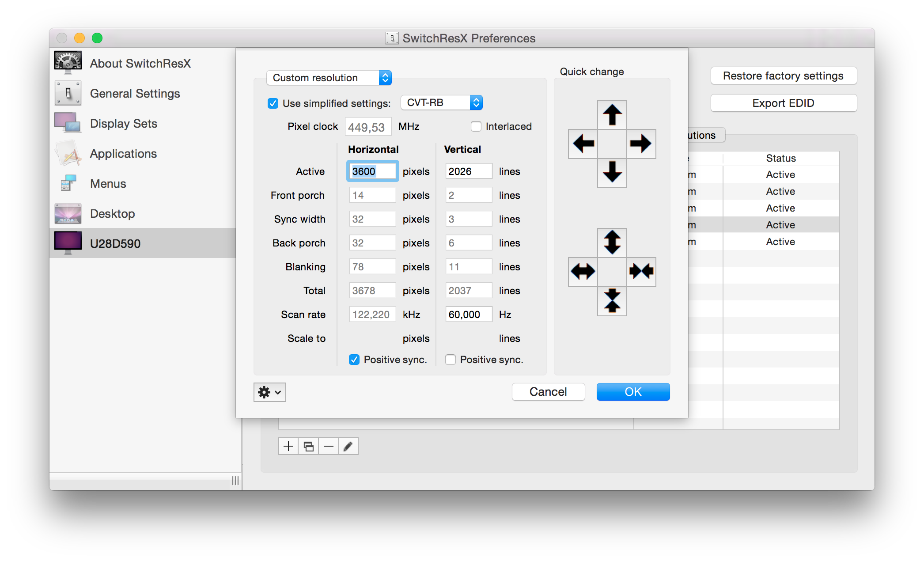
Task: Click the move-right arrow in Quick change
Action: tap(641, 144)
